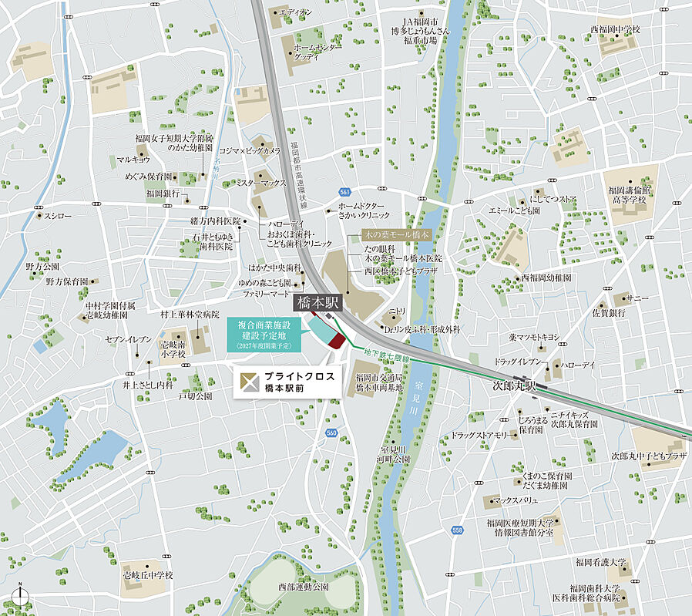Click the route 561 road shield

coord(344,192)
